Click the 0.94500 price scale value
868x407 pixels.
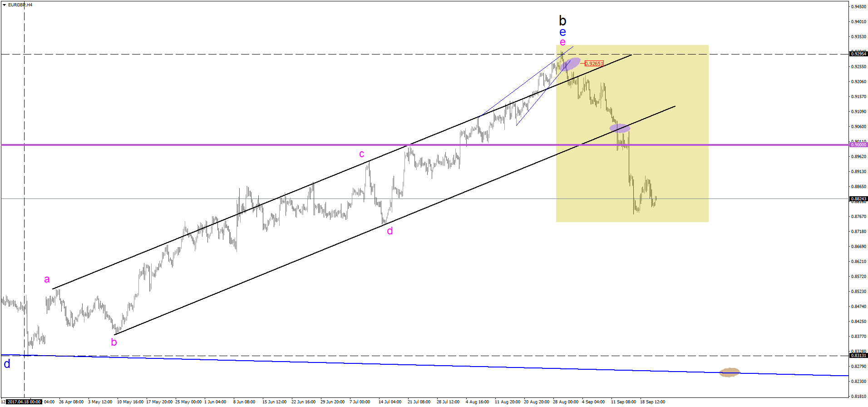[x=858, y=6]
